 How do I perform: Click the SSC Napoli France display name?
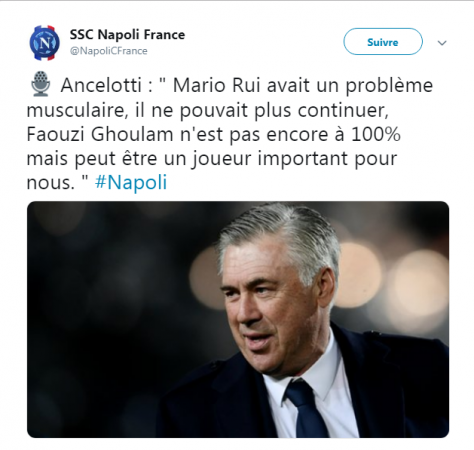(x=127, y=35)
